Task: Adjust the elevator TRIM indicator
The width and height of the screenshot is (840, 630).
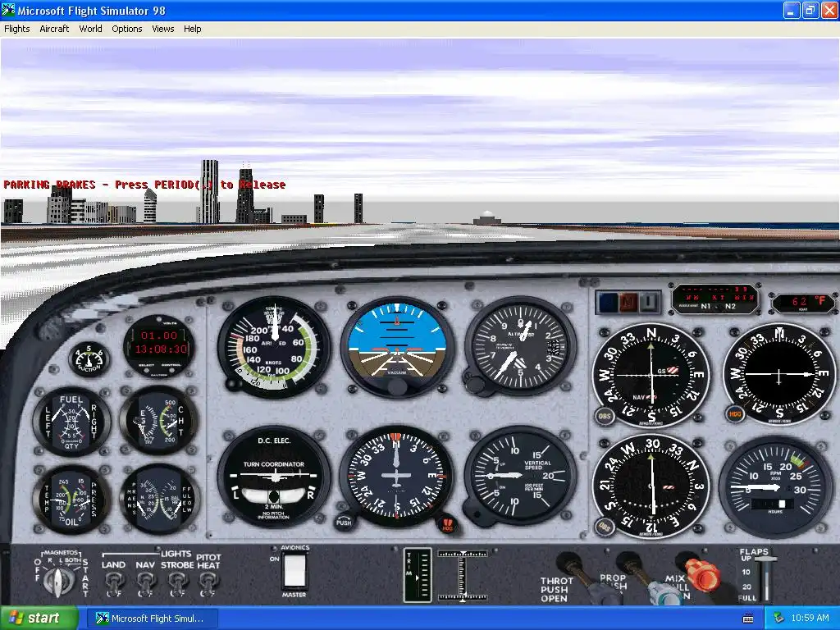Action: 418,575
